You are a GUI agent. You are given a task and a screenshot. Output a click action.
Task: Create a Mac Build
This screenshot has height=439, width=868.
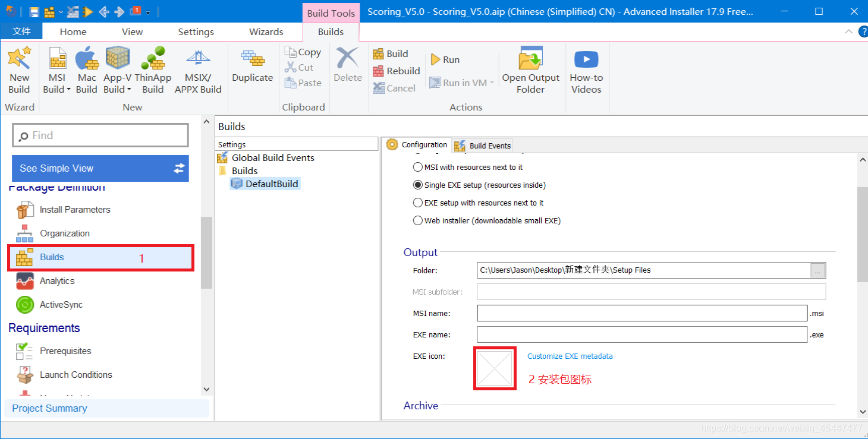87,70
